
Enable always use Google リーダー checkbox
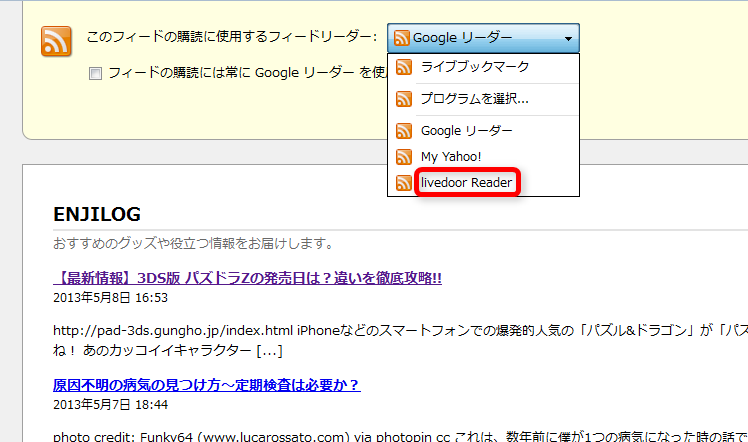[95, 73]
